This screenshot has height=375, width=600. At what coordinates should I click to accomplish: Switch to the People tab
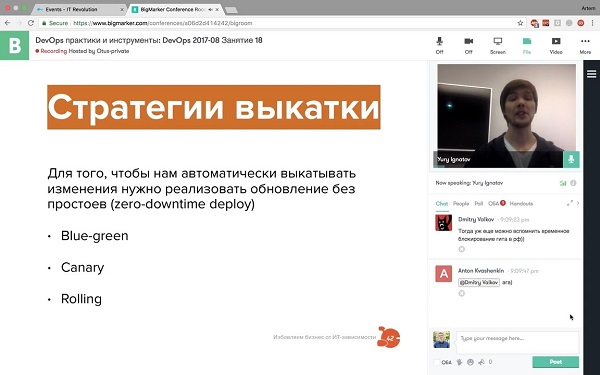tap(461, 204)
